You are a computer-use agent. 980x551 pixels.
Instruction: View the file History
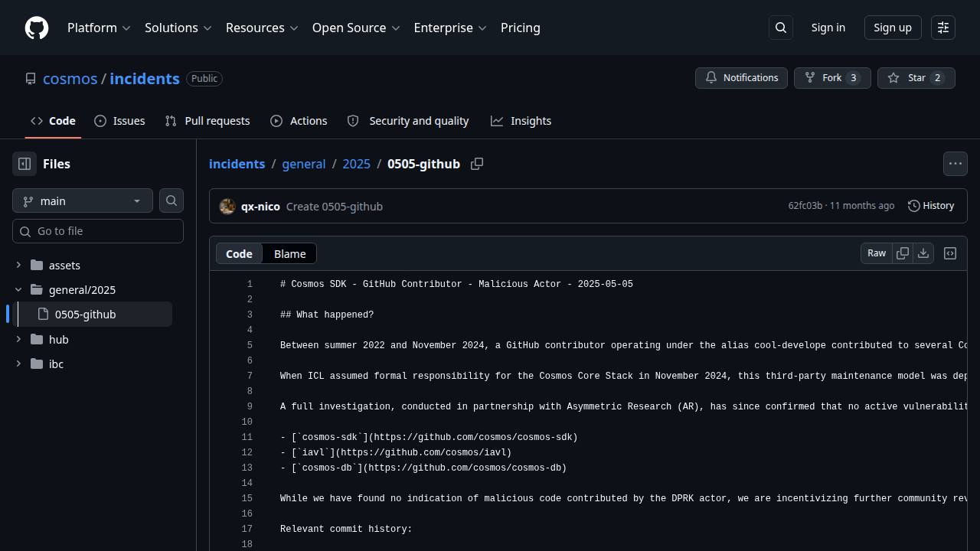tap(931, 206)
